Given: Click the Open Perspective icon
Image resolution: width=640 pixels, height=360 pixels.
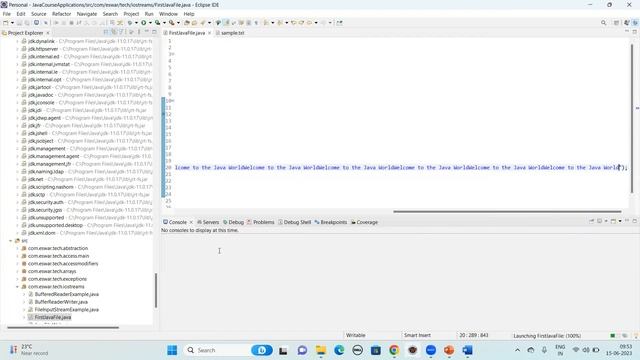Looking at the screenshot, I should tap(616, 23).
